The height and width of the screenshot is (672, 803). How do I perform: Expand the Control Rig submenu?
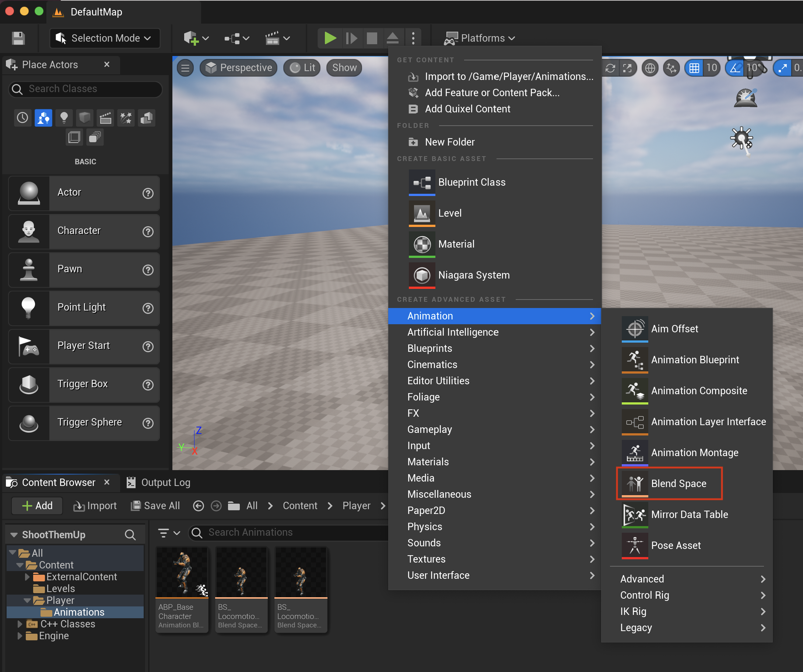[x=687, y=595]
